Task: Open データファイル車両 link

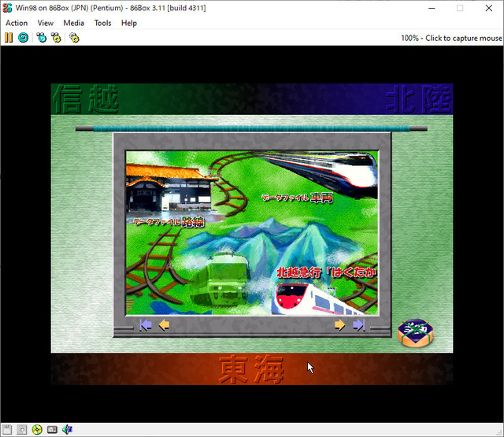Action: [297, 198]
